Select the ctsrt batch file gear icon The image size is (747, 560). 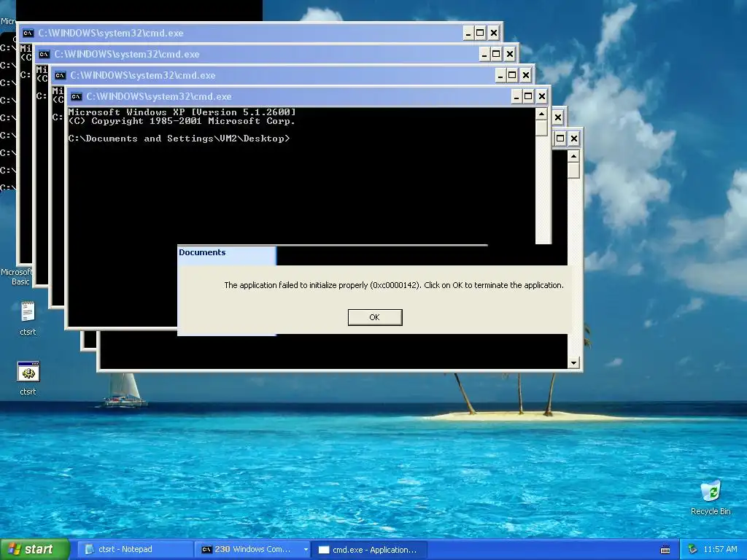point(28,378)
